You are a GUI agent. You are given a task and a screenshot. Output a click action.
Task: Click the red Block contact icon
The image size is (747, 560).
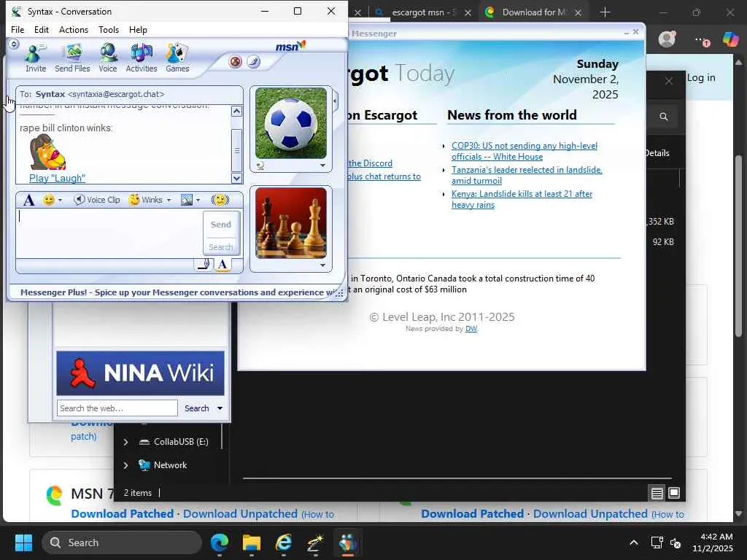(x=236, y=61)
